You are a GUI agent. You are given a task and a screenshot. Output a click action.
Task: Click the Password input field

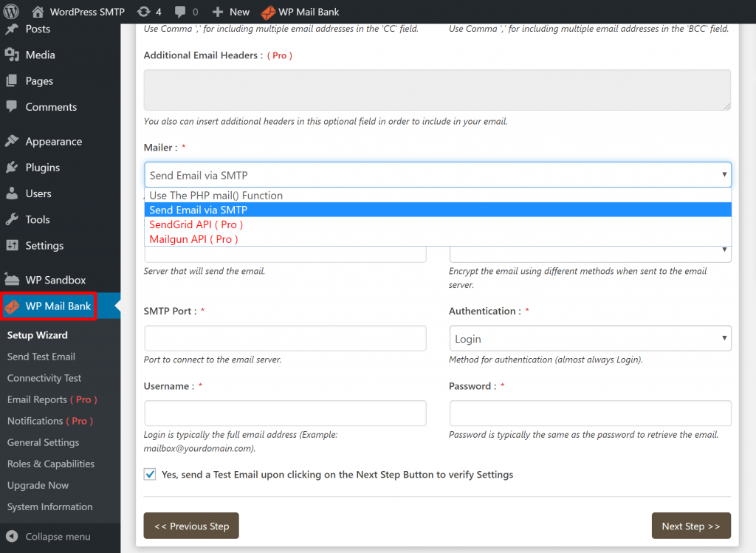pyautogui.click(x=590, y=413)
